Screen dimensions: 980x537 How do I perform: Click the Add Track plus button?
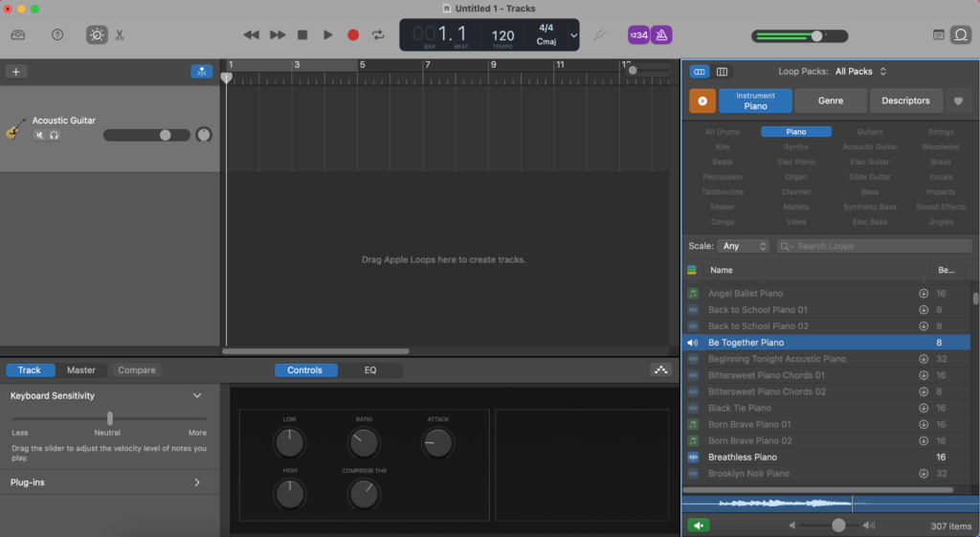(15, 72)
